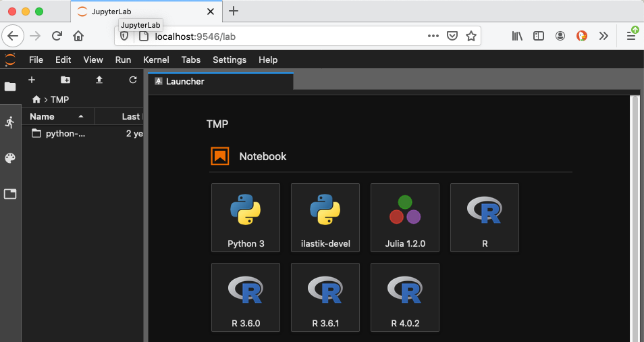Click the New Launcher plus icon
The height and width of the screenshot is (342, 644).
pos(32,80)
